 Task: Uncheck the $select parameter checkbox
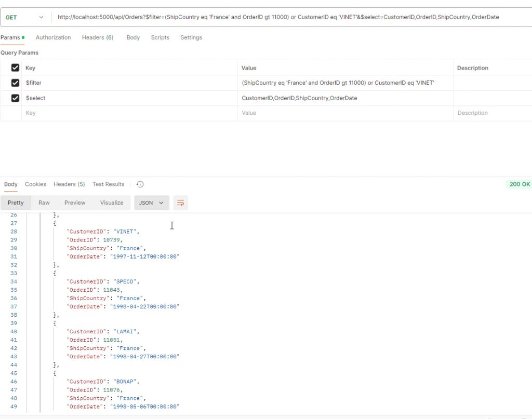[x=15, y=98]
